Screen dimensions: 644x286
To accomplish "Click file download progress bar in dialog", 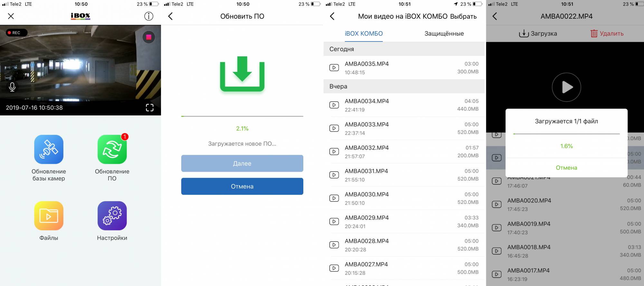I will pyautogui.click(x=566, y=134).
